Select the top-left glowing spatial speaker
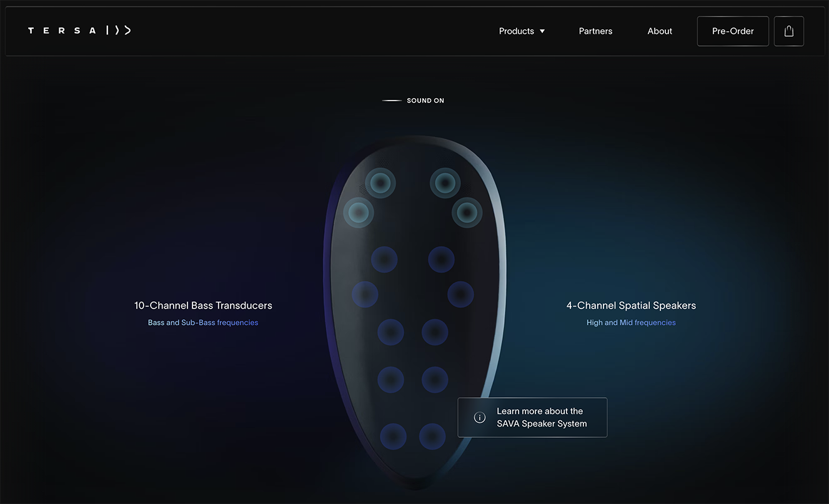 (x=380, y=183)
